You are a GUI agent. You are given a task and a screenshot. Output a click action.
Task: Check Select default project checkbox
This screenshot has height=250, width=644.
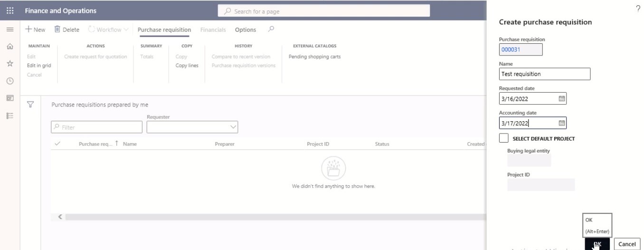click(x=504, y=138)
